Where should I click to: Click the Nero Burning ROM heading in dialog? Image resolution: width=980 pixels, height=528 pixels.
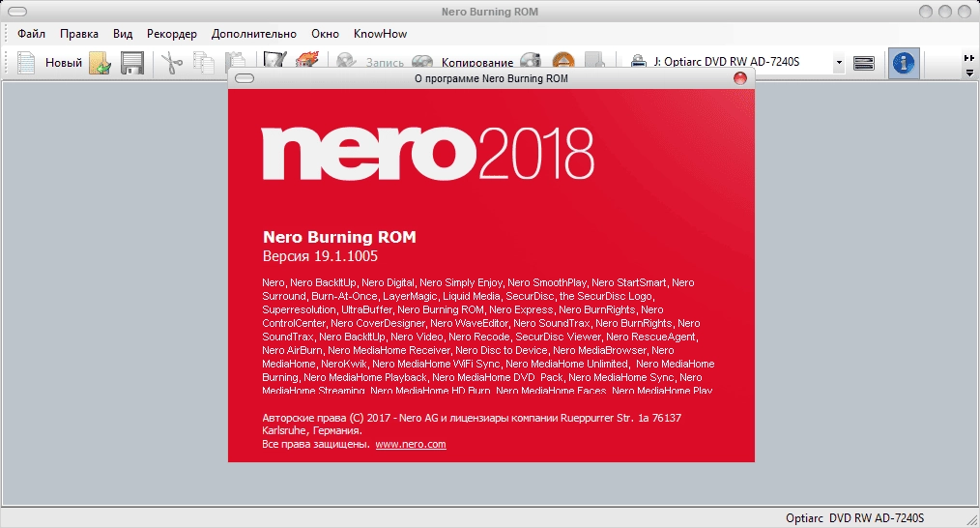339,237
